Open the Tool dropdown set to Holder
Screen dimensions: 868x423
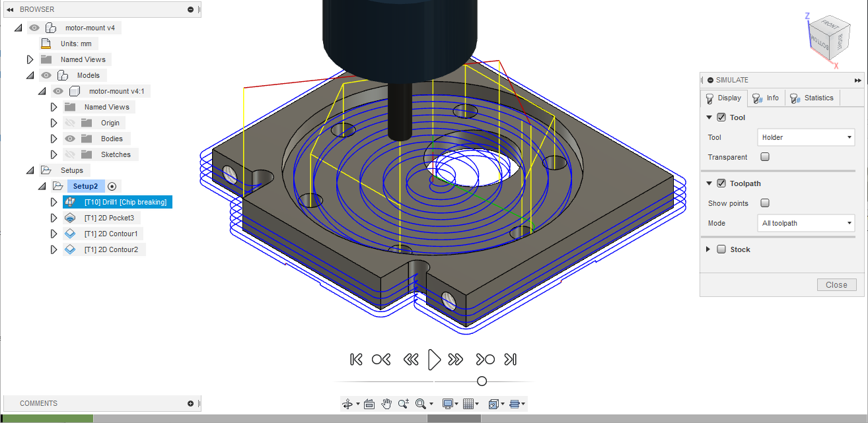(x=805, y=137)
